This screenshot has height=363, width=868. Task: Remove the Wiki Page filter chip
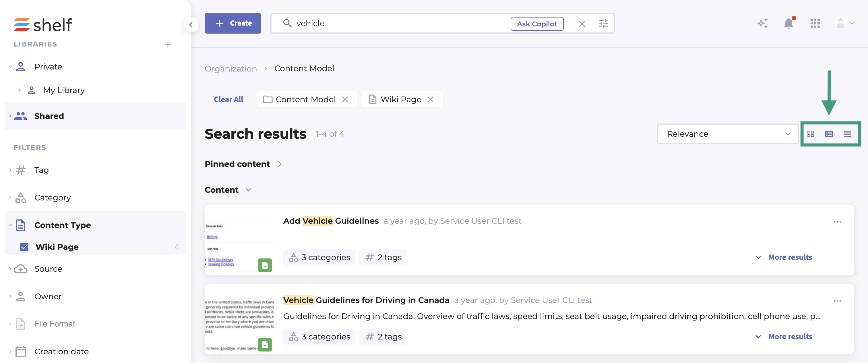point(431,99)
